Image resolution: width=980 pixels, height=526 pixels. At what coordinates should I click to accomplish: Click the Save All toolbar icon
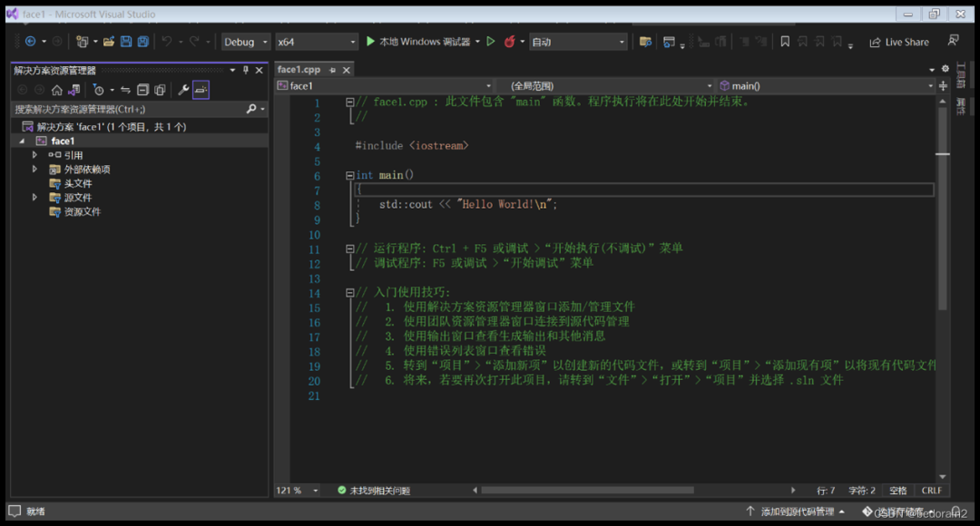[x=143, y=42]
